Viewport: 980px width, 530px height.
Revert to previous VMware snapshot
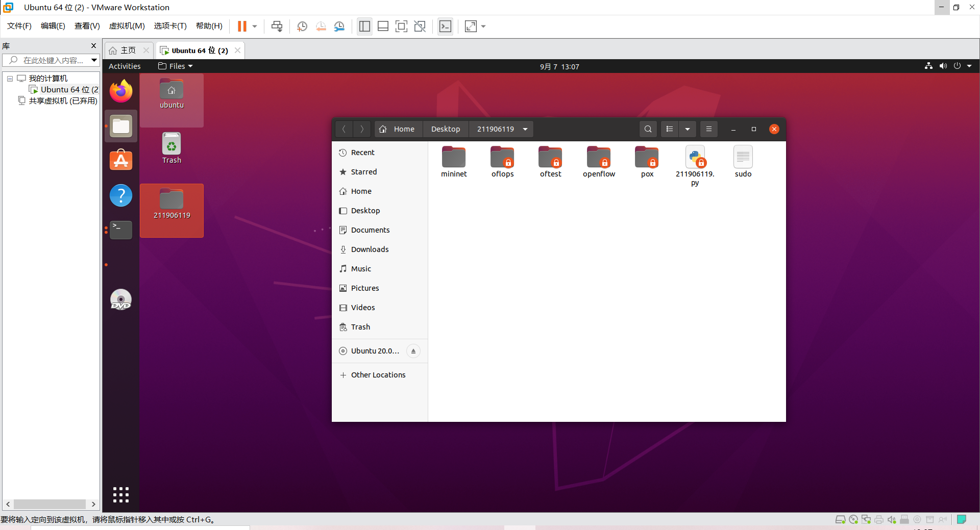point(321,26)
